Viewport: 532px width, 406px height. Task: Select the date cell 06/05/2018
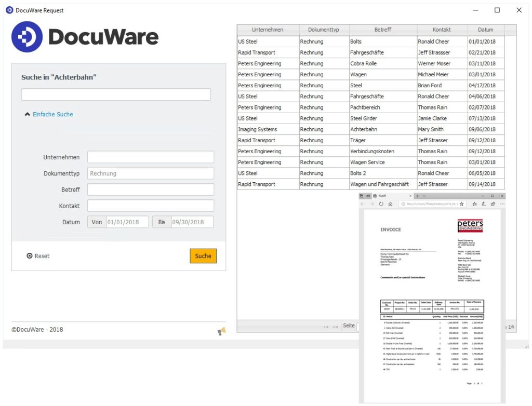(486, 173)
